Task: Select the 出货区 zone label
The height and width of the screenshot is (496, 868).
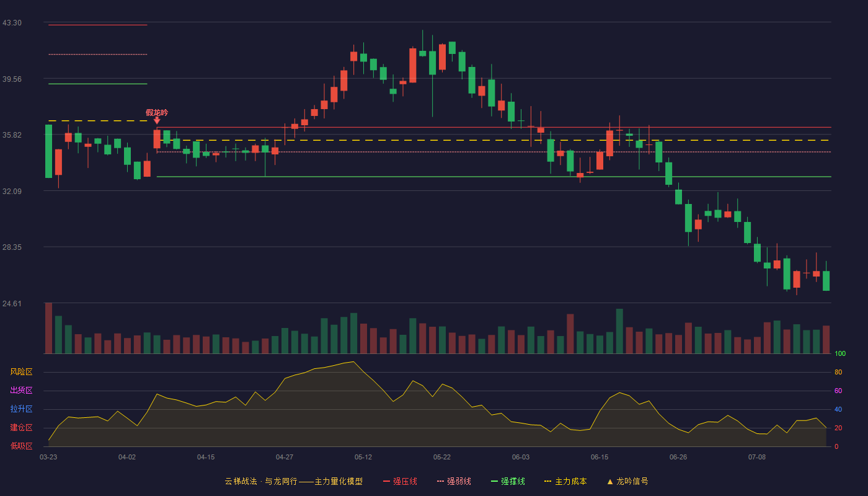Action: click(x=21, y=391)
